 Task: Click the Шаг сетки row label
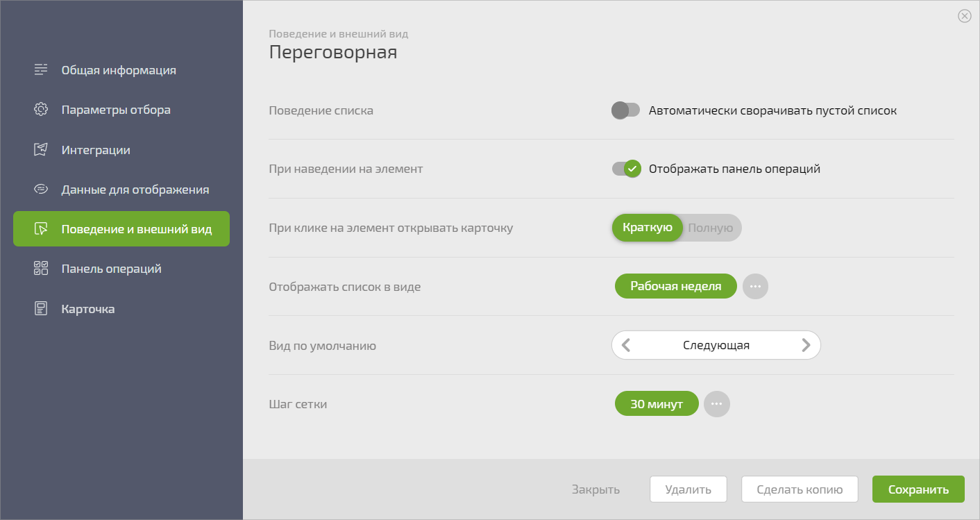(x=298, y=404)
